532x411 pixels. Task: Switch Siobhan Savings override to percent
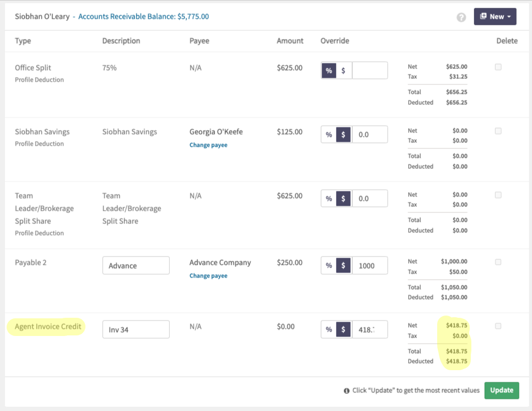(329, 135)
